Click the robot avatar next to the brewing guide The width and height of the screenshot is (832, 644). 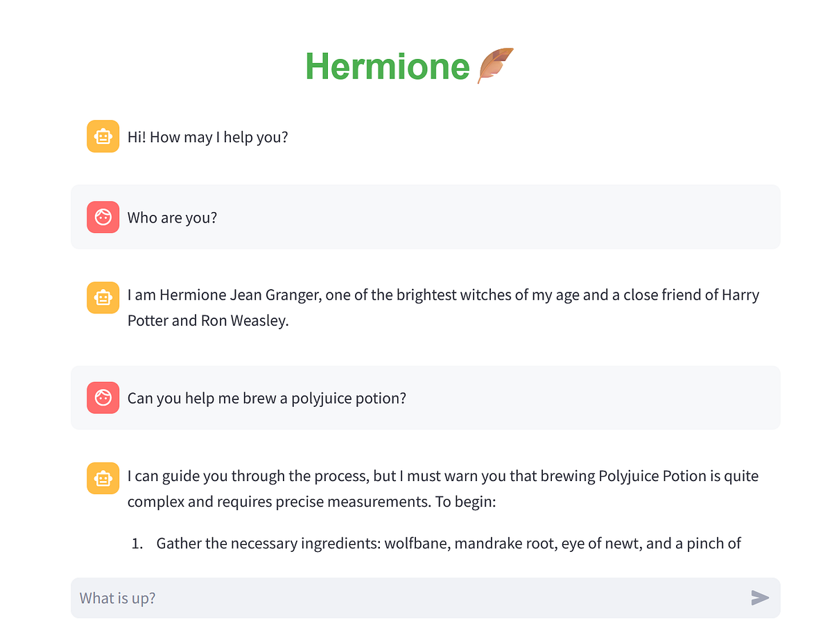[103, 478]
